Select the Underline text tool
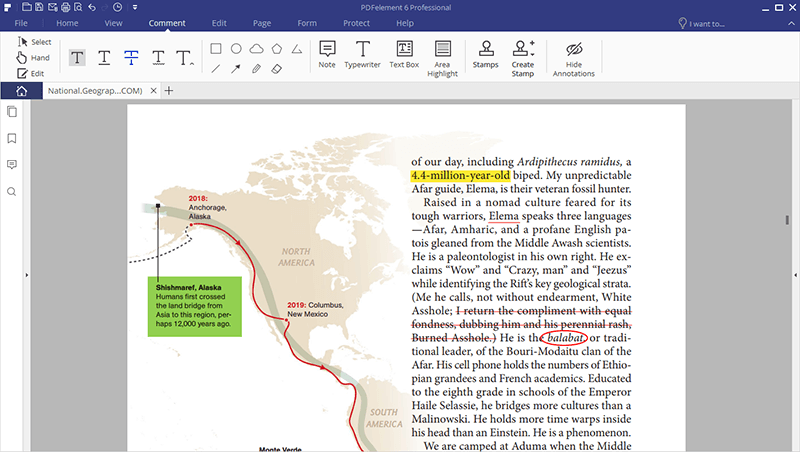The height and width of the screenshot is (452, 800). click(104, 58)
